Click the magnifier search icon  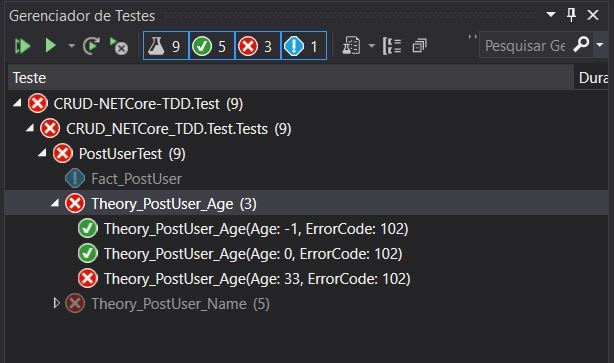pos(581,44)
